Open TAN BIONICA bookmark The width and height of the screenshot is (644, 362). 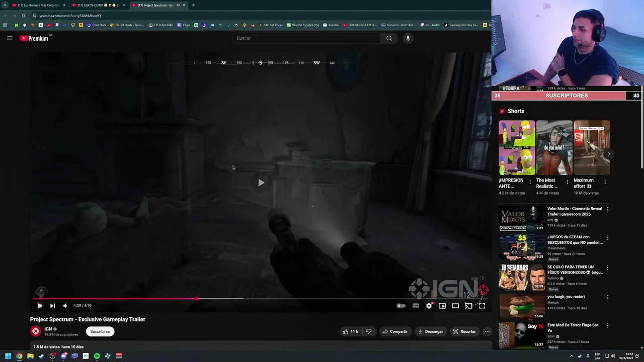[x=360, y=25]
